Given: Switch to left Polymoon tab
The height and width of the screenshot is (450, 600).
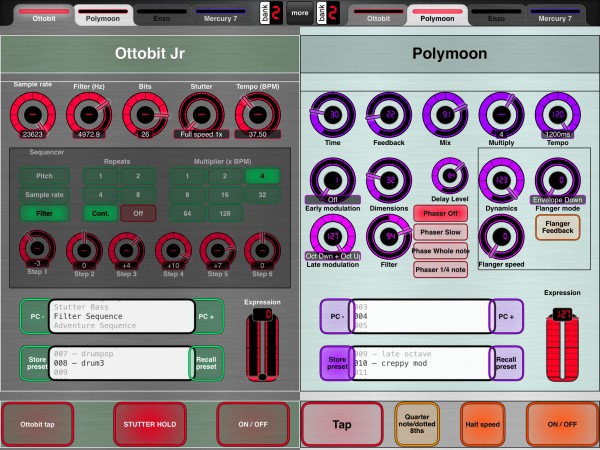Looking at the screenshot, I should pyautogui.click(x=103, y=16).
